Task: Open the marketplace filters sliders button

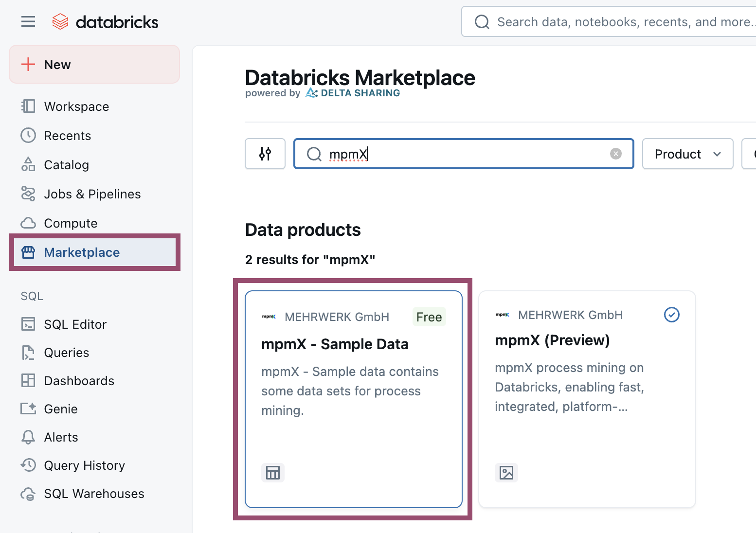Action: click(x=265, y=154)
